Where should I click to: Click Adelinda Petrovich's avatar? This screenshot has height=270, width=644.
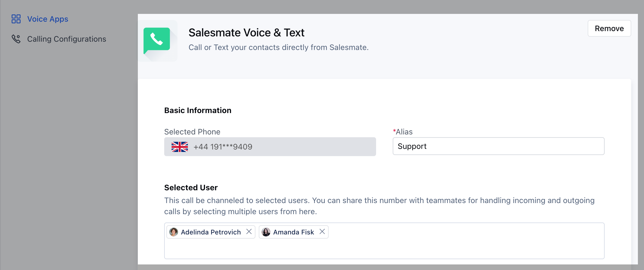(x=174, y=232)
